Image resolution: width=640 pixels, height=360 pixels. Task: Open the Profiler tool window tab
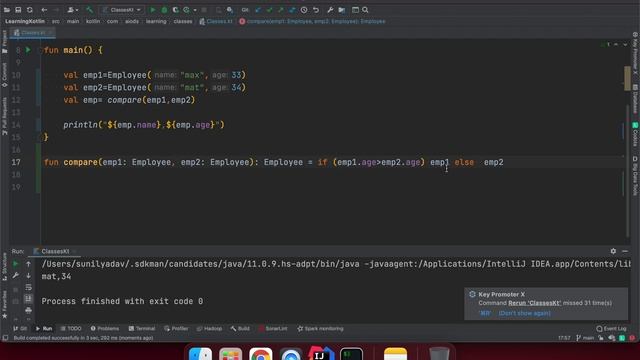pyautogui.click(x=176, y=329)
